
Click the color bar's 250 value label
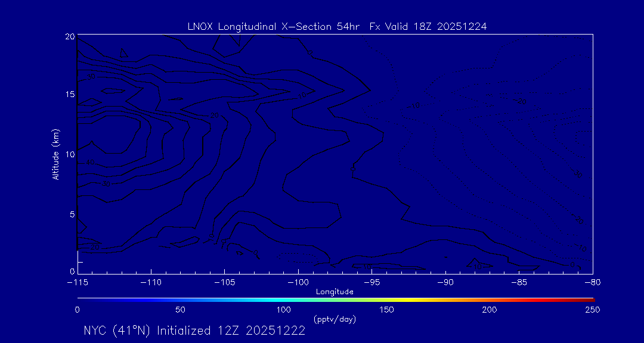593,310
